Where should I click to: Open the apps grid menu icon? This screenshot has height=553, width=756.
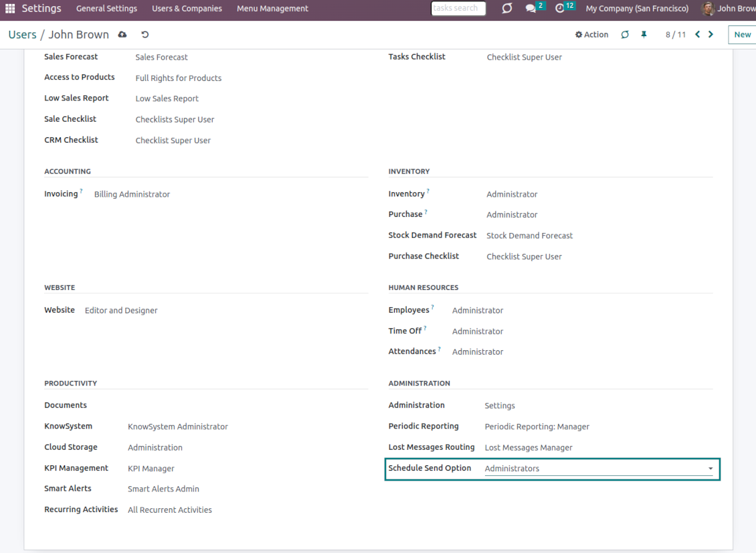9,9
